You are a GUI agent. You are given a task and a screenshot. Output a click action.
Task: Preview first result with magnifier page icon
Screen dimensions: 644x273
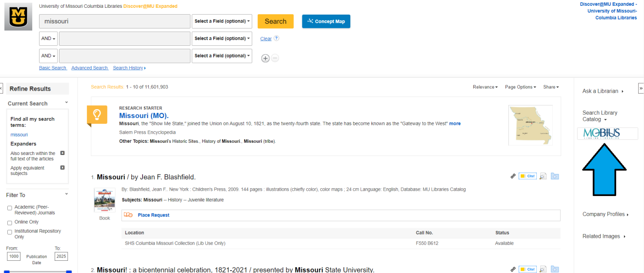tap(543, 176)
